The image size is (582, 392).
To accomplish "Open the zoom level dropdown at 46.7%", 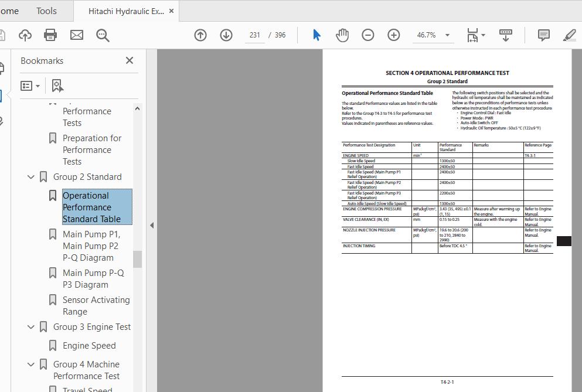I will (x=448, y=35).
